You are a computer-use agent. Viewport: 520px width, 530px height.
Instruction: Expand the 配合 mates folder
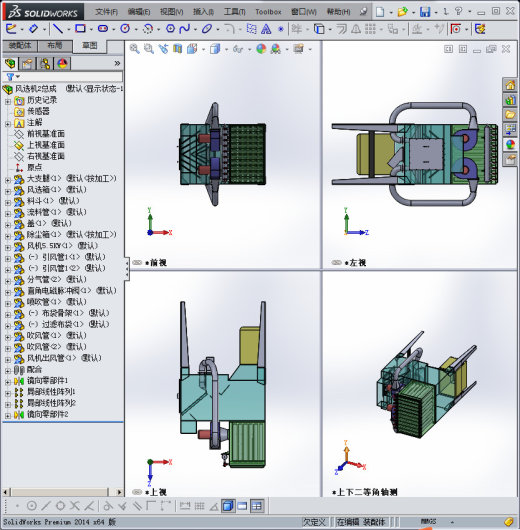7,370
